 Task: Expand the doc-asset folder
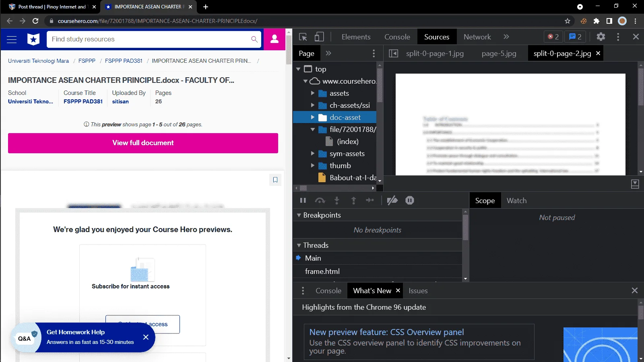pyautogui.click(x=313, y=117)
